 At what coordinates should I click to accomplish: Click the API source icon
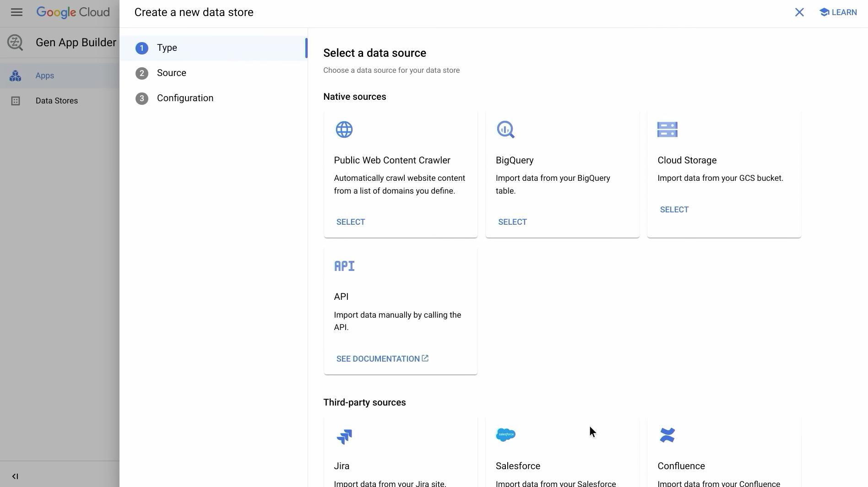coord(344,265)
